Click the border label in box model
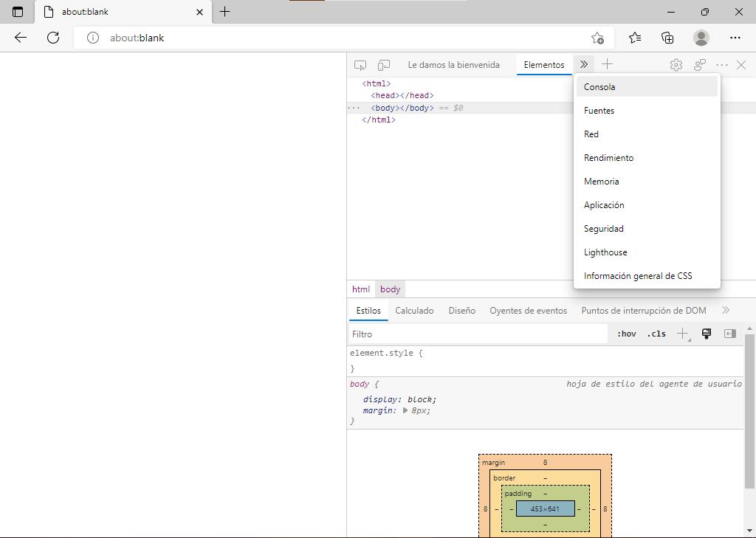 504,477
